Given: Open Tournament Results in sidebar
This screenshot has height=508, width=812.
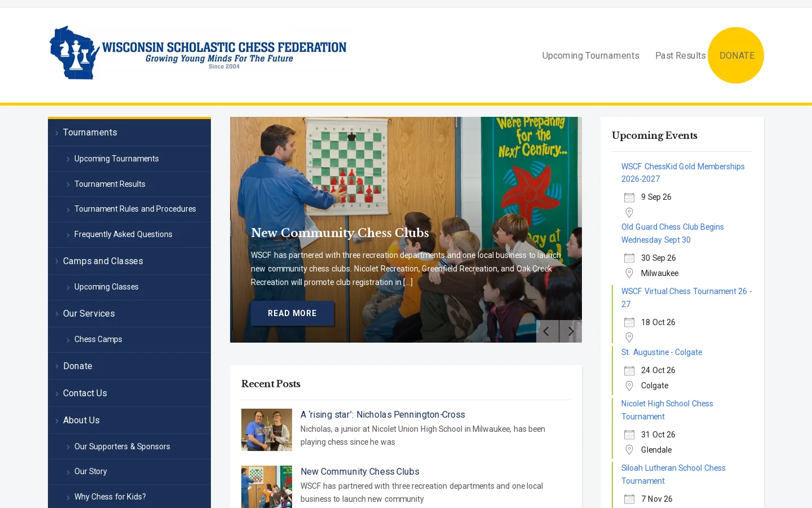Looking at the screenshot, I should pos(129,185).
